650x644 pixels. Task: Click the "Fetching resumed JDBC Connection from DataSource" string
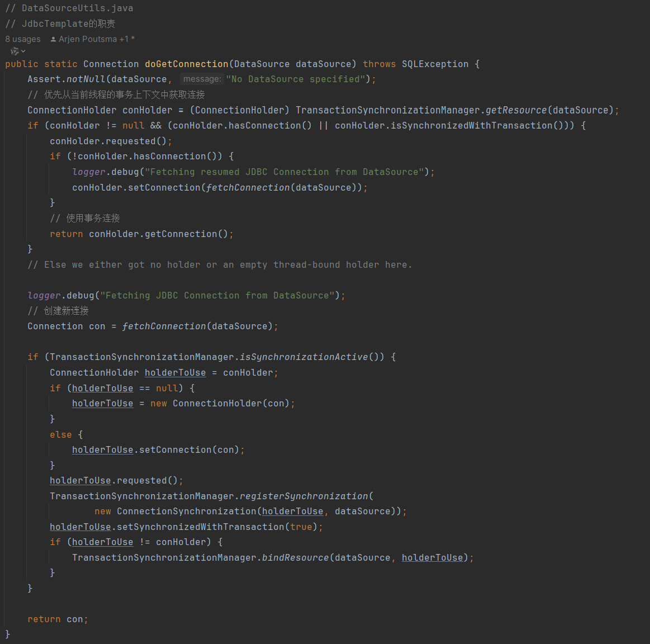pos(284,172)
